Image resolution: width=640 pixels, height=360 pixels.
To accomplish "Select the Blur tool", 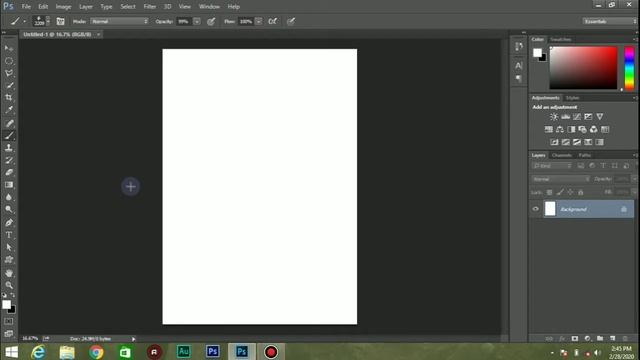I will [x=9, y=197].
